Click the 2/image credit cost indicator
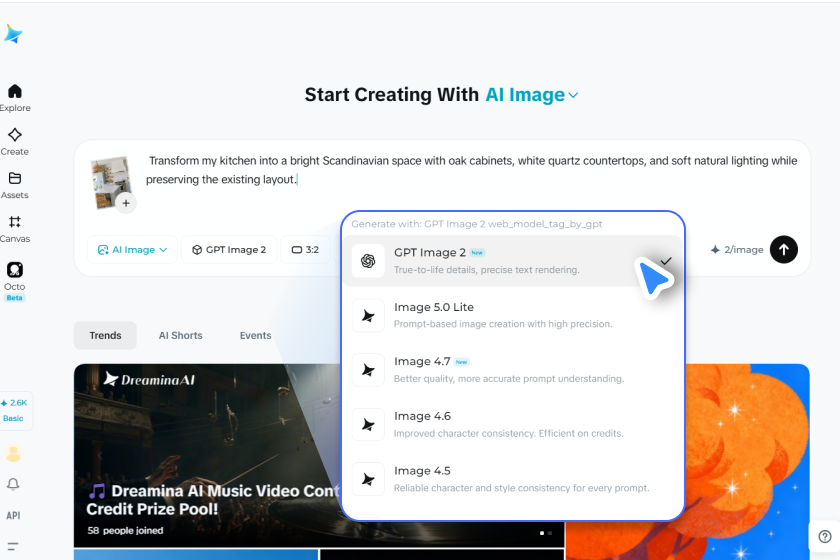This screenshot has width=840, height=560. point(737,250)
